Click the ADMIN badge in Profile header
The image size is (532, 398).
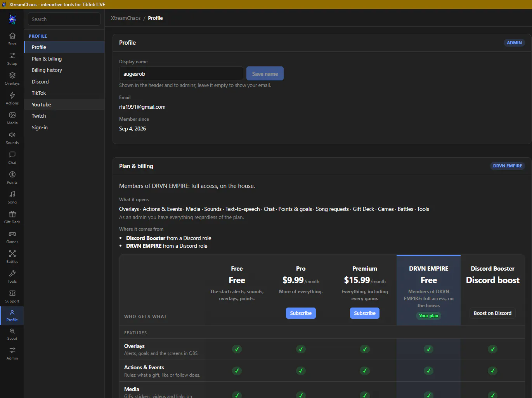point(514,43)
